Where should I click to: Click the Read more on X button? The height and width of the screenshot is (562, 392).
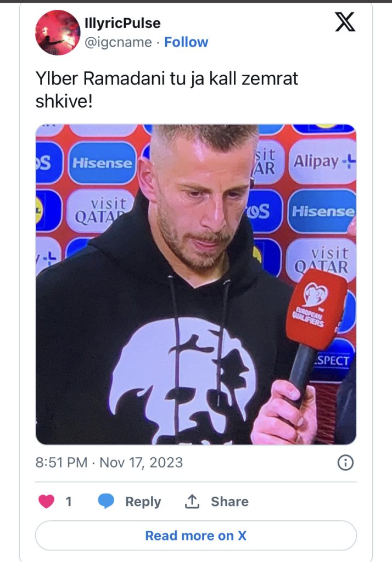click(196, 536)
